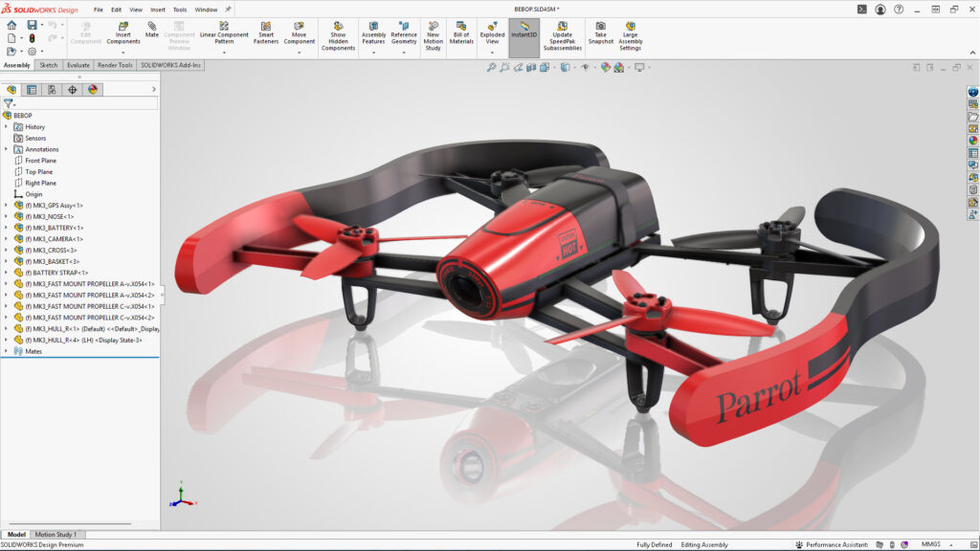The width and height of the screenshot is (980, 551).
Task: Open the View menu
Action: pyautogui.click(x=136, y=10)
